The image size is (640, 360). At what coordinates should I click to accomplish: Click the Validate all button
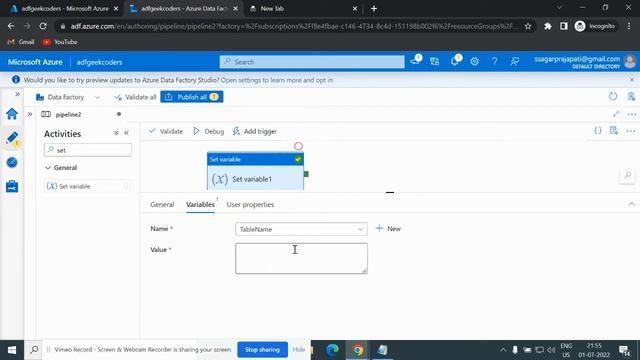click(x=135, y=97)
